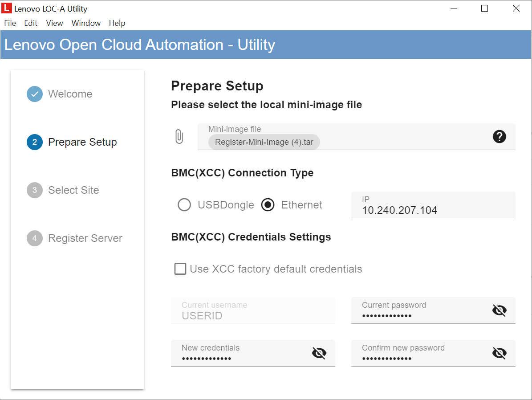
Task: Click 'Lenovo Open Cloud Automation - Utility' banner text
Action: coord(139,45)
